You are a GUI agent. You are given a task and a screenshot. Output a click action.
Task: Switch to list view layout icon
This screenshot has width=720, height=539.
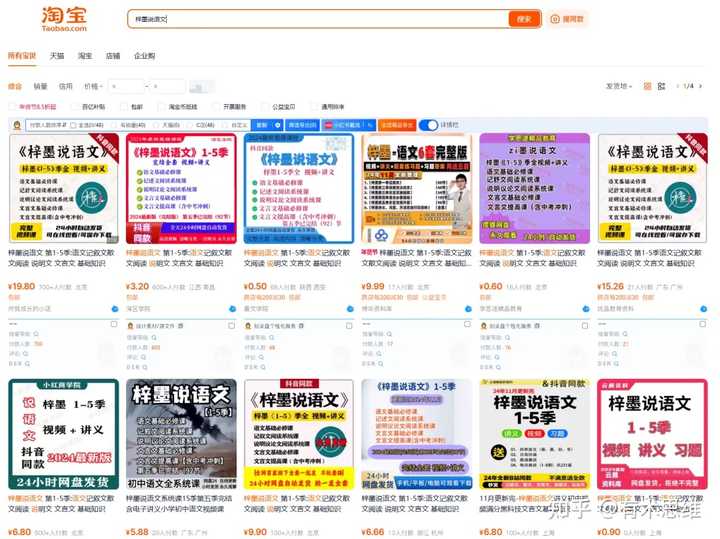[661, 86]
